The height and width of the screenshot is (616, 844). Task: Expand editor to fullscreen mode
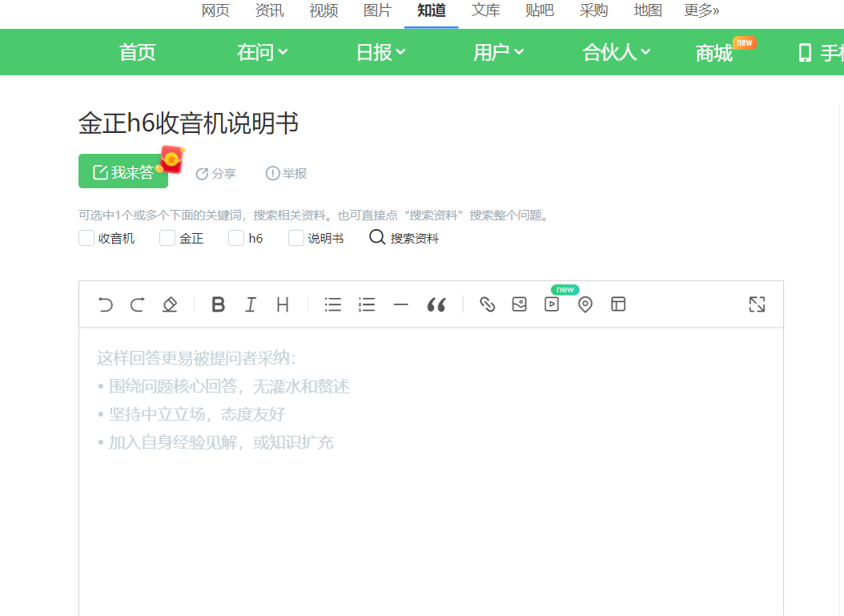757,304
